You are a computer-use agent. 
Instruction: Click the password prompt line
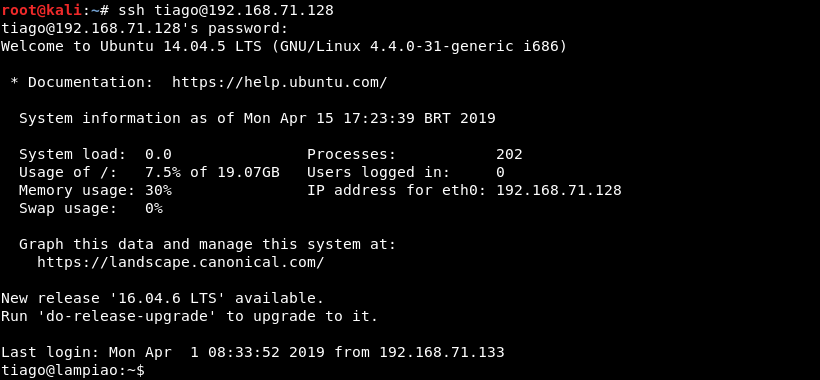coord(144,28)
